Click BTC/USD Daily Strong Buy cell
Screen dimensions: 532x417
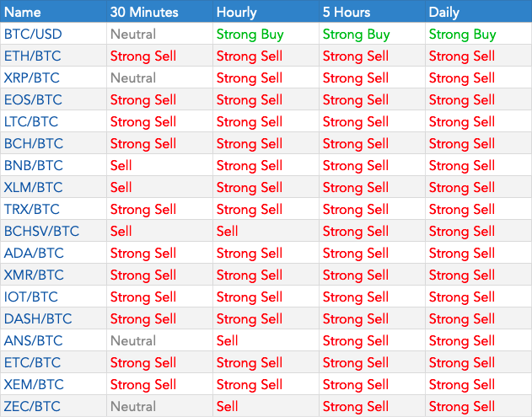tap(462, 35)
